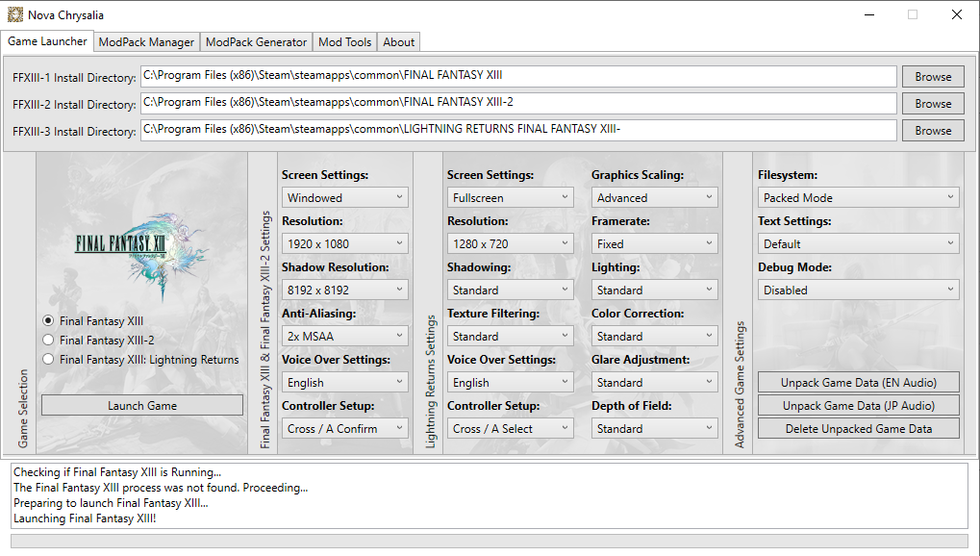Image resolution: width=980 pixels, height=556 pixels.
Task: Expand the Framerate Fixed dropdown
Action: tap(654, 244)
